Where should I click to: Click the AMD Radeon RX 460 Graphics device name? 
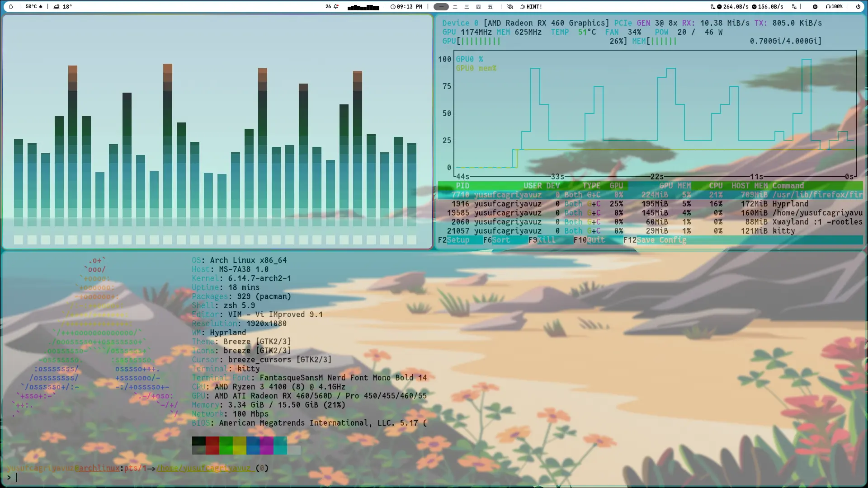(x=546, y=23)
